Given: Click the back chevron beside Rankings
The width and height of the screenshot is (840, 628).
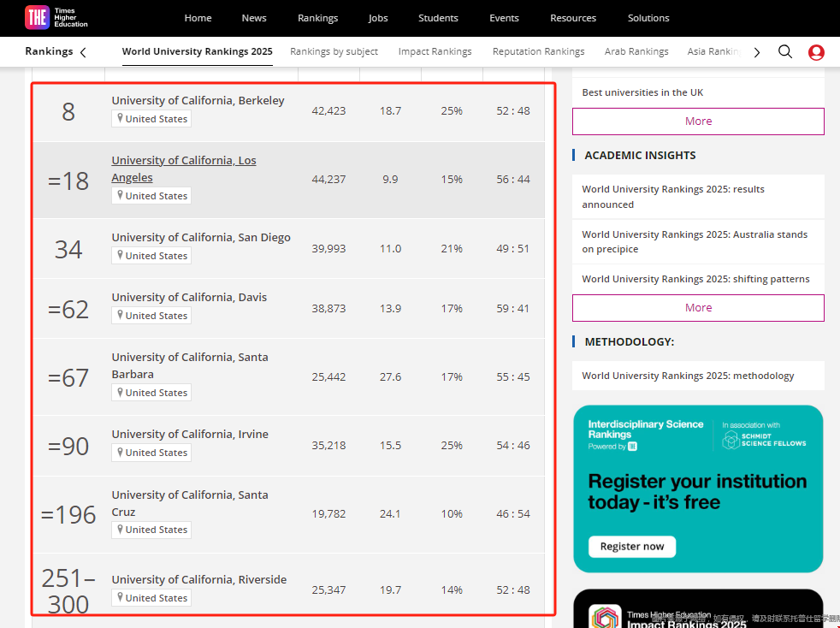Looking at the screenshot, I should click(83, 52).
